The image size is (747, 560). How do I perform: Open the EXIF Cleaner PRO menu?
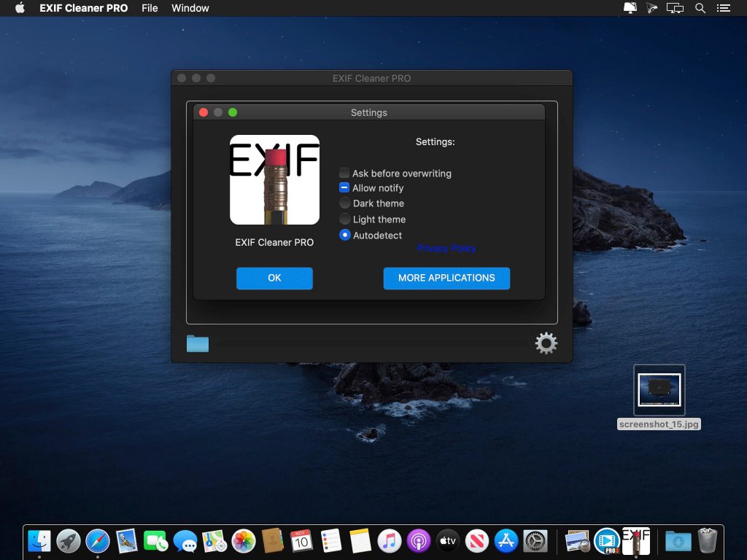83,8
